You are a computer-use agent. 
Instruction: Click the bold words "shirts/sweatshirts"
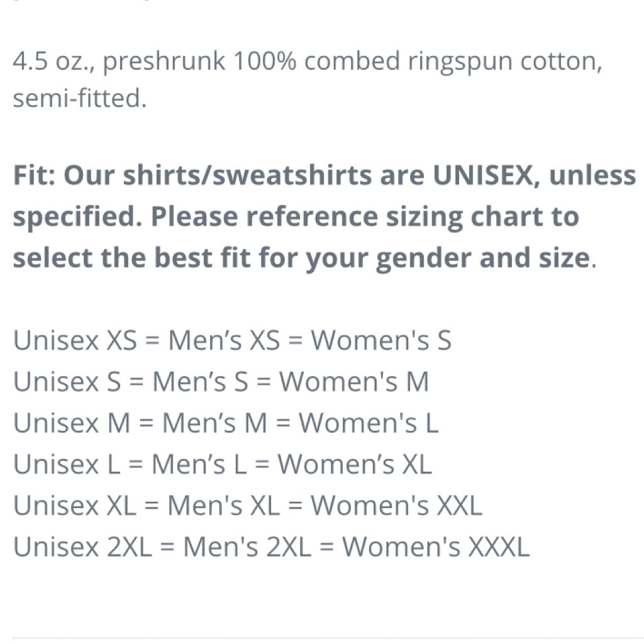click(247, 175)
